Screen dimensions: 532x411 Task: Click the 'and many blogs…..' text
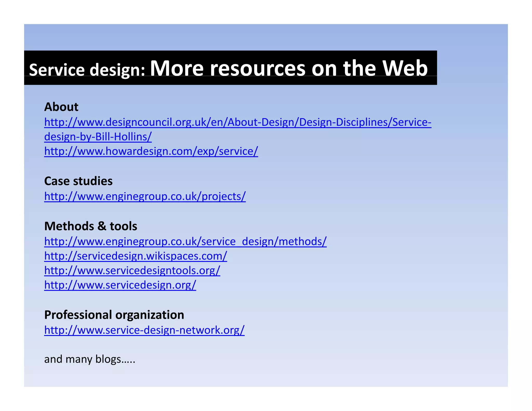click(x=90, y=359)
